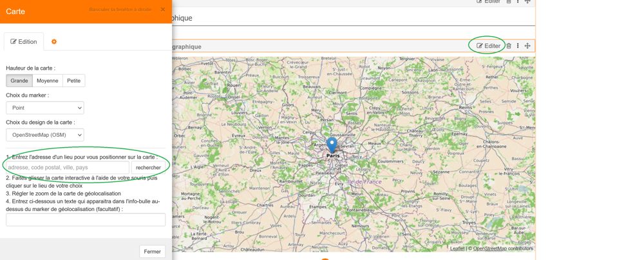Focus the adresse, code postal, ville input
Screen dimensions: 644x260
(68, 167)
